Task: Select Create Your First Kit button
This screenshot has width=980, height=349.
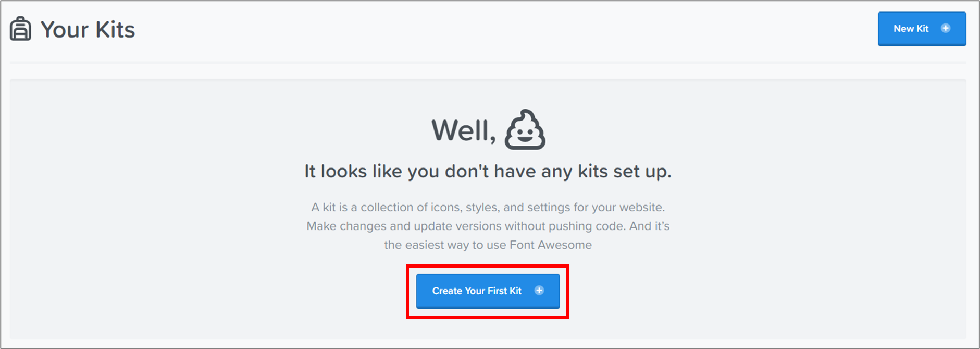Action: click(x=488, y=291)
